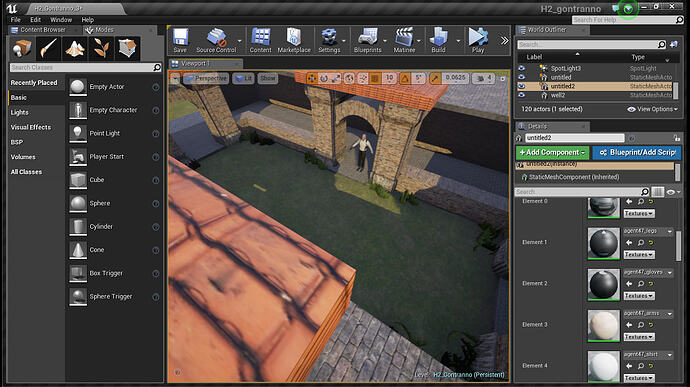This screenshot has width=690, height=387.
Task: Click the tutorials icon at top right
Action: [x=628, y=9]
